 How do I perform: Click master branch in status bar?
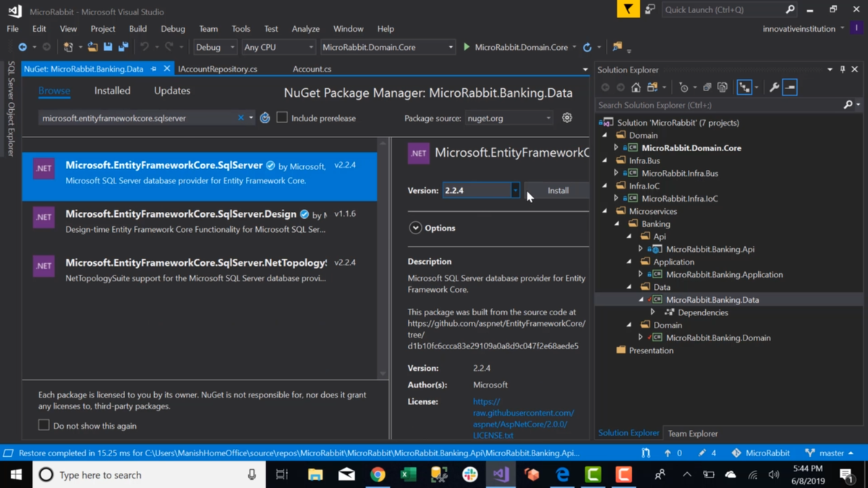point(829,453)
